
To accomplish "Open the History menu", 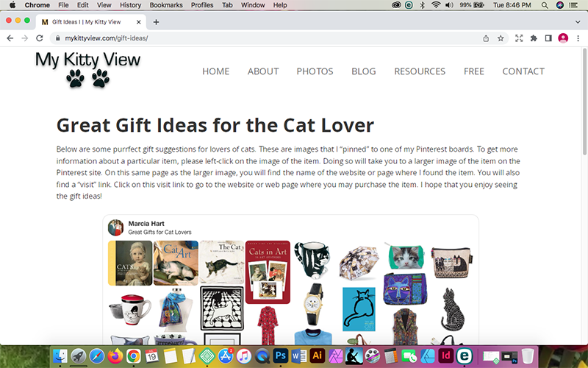I will click(130, 5).
